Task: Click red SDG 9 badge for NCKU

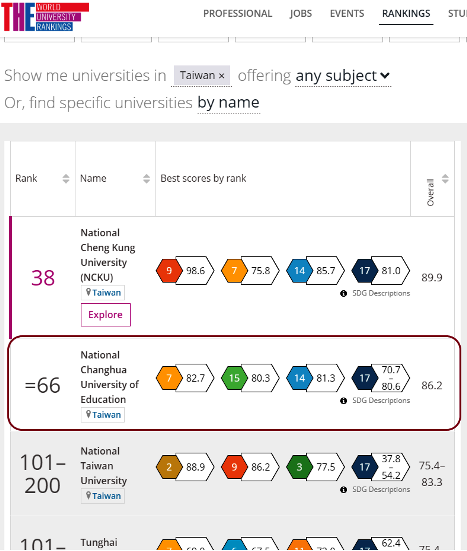Action: [x=169, y=270]
